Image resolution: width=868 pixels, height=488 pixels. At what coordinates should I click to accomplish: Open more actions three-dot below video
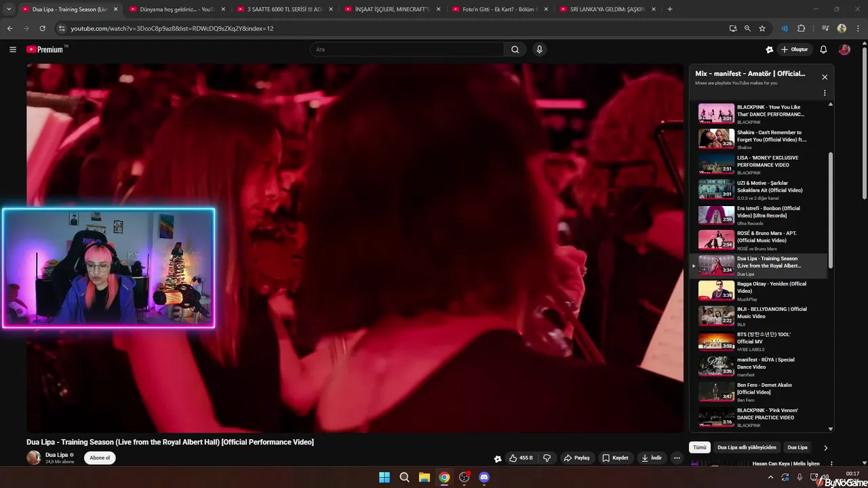pyautogui.click(x=677, y=457)
